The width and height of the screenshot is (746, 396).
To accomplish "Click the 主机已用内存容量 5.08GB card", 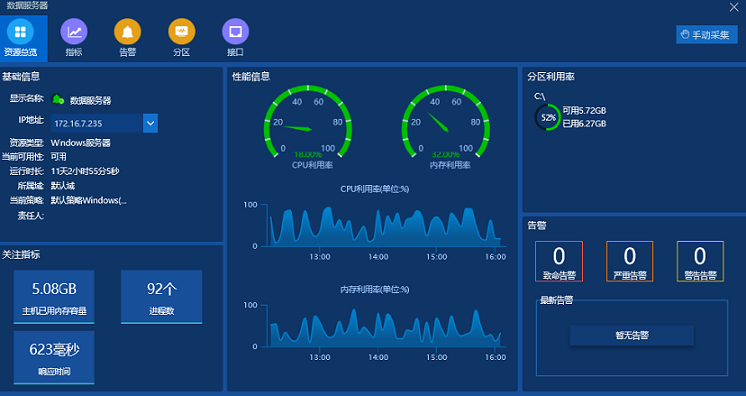I will (54, 297).
